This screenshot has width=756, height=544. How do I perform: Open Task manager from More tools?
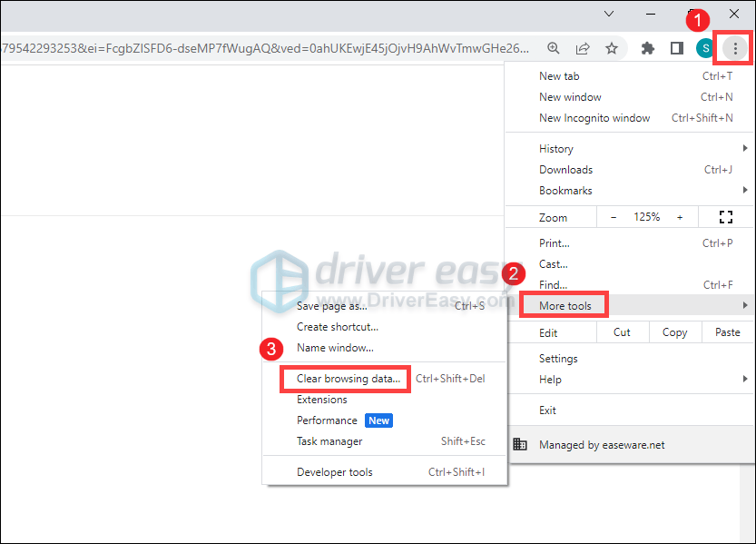click(x=329, y=441)
